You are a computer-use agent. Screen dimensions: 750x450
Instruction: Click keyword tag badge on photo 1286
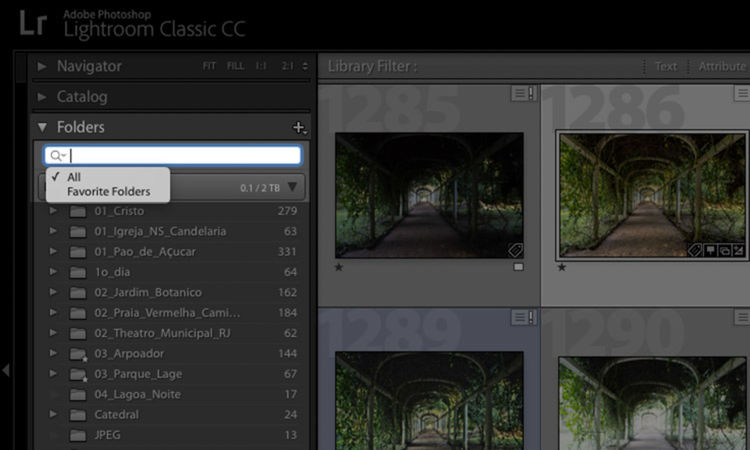click(695, 250)
